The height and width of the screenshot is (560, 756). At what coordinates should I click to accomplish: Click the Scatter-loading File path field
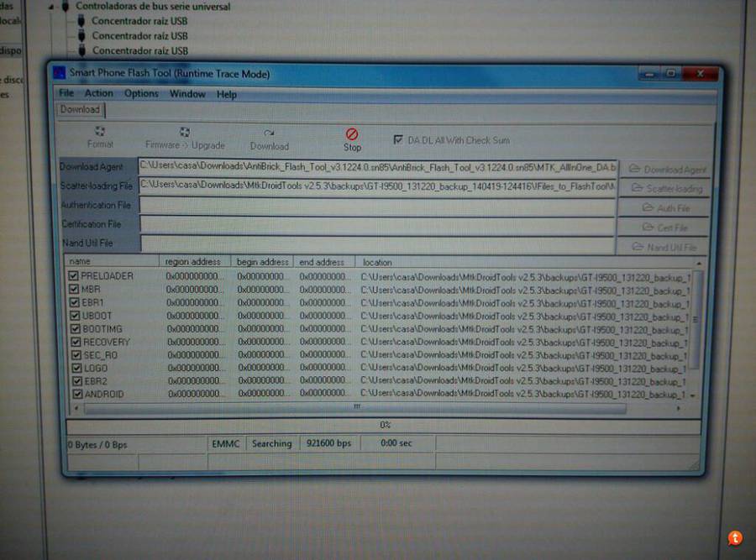pyautogui.click(x=377, y=186)
